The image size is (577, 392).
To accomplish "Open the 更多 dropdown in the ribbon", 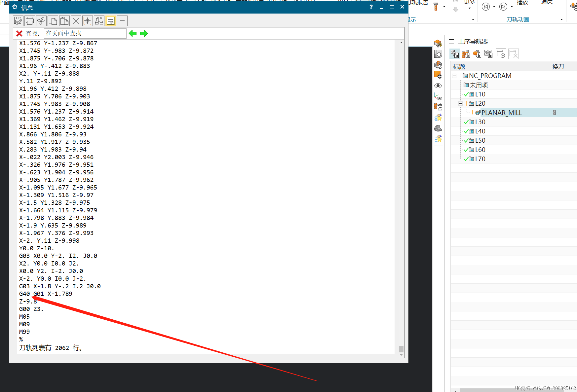I will click(x=470, y=5).
